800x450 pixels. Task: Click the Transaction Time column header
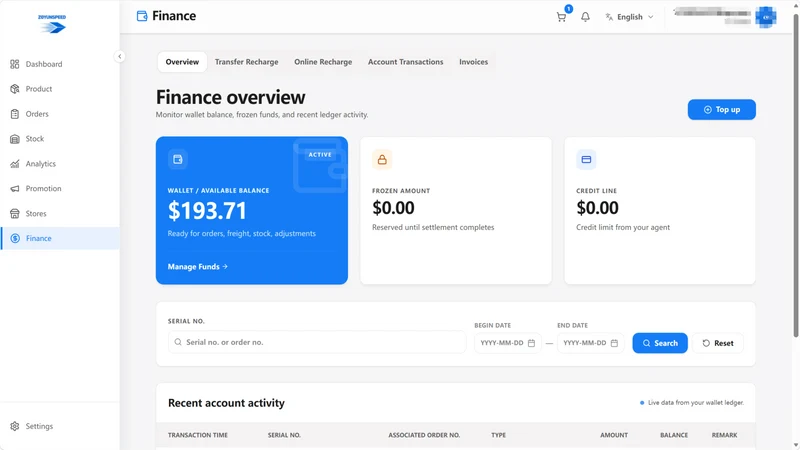coord(197,435)
